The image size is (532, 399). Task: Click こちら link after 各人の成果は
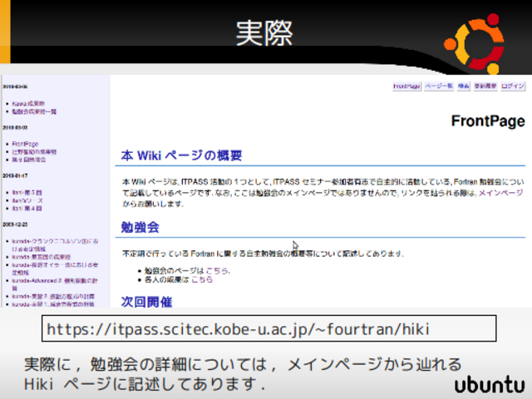(202, 280)
